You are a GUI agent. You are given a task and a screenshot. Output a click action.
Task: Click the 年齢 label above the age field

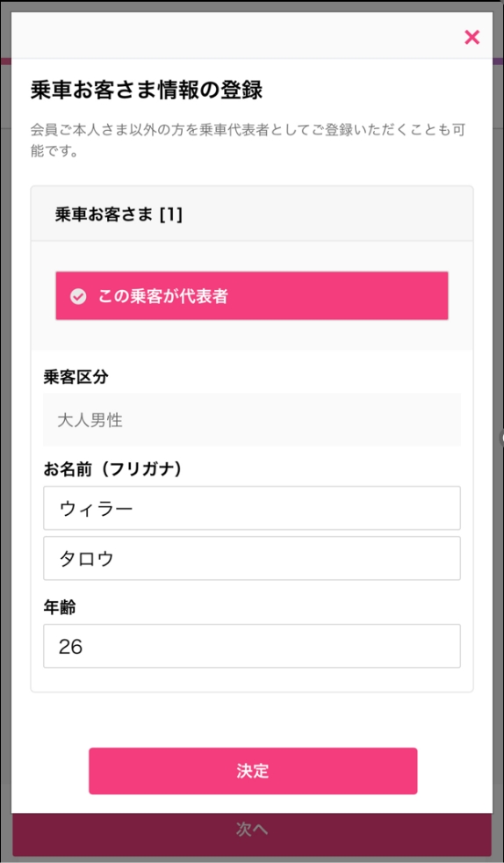click(60, 607)
